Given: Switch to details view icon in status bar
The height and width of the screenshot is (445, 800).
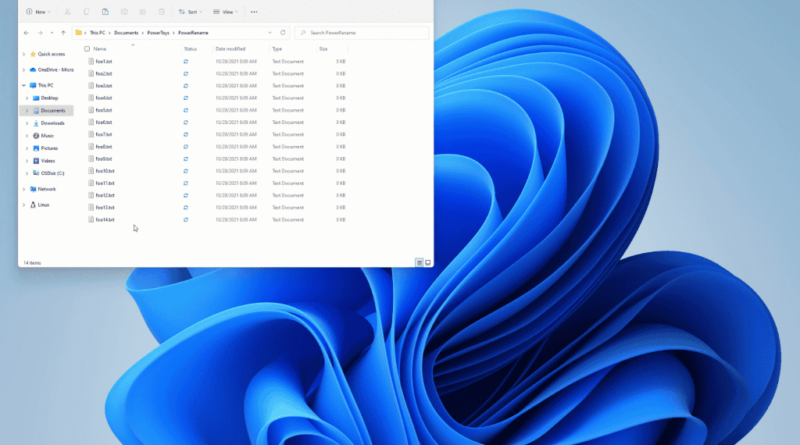Looking at the screenshot, I should (419, 263).
